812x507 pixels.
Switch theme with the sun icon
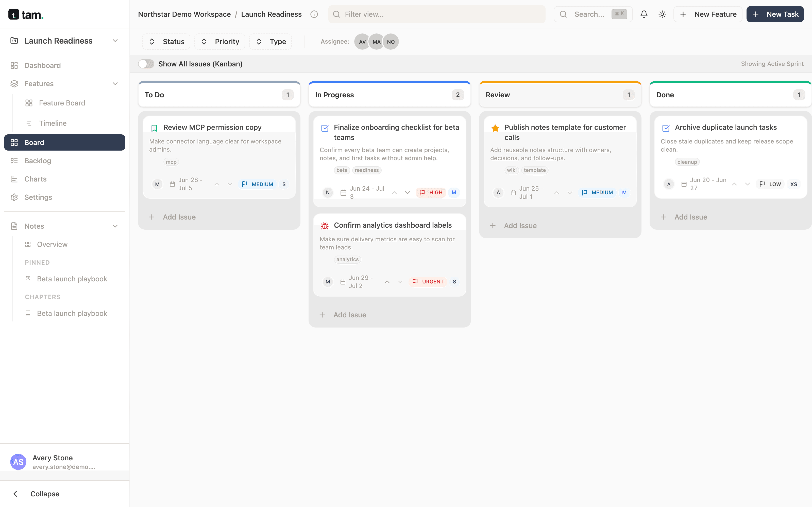[x=662, y=14]
